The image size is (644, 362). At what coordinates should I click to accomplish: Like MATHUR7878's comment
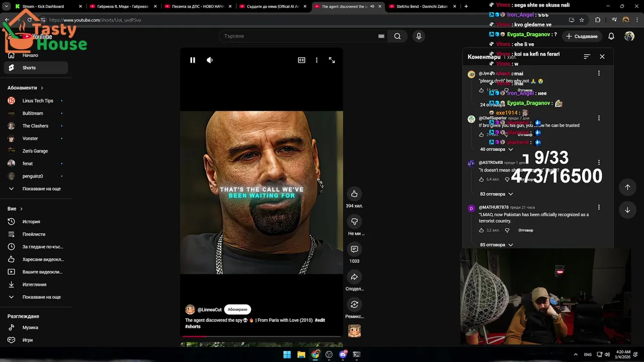[481, 230]
